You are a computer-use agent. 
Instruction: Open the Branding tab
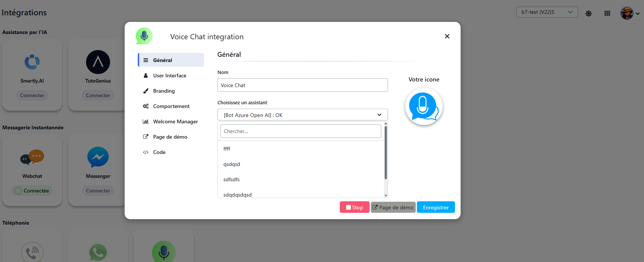coord(171,91)
